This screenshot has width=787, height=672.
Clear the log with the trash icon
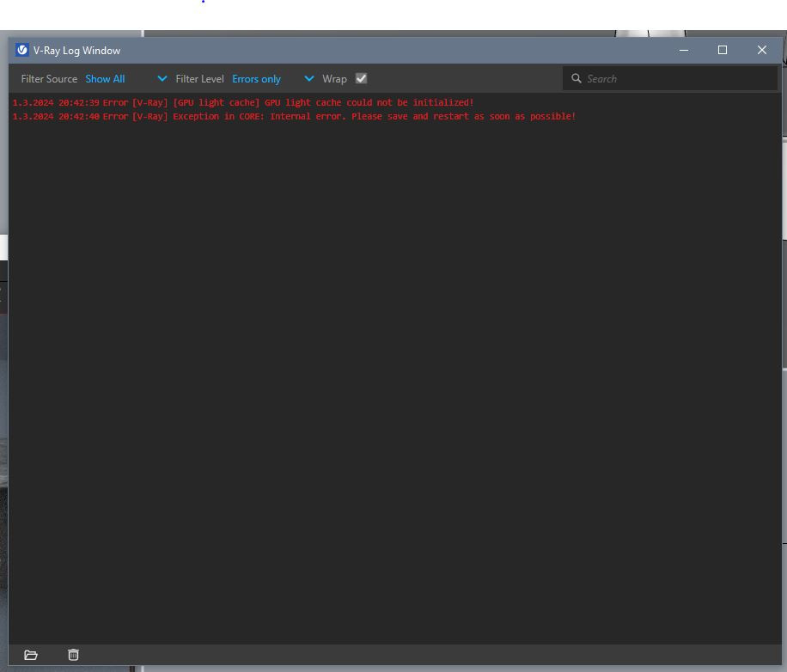pyautogui.click(x=73, y=655)
